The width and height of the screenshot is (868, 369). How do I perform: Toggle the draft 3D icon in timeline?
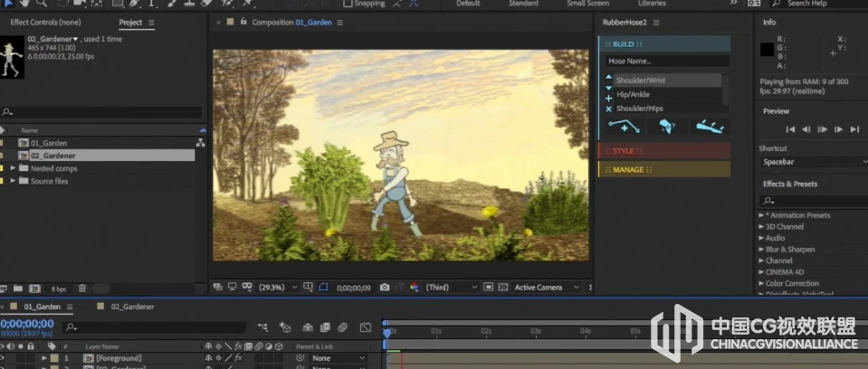[285, 327]
